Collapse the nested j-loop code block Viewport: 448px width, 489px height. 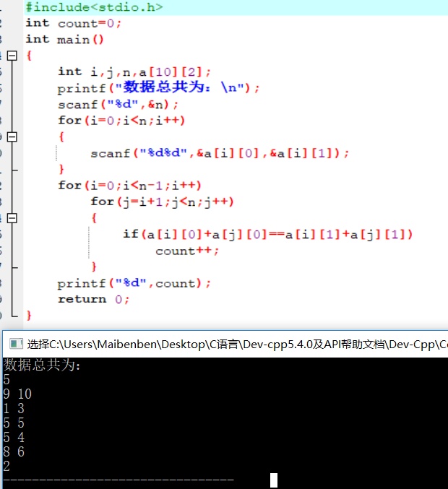click(x=11, y=217)
